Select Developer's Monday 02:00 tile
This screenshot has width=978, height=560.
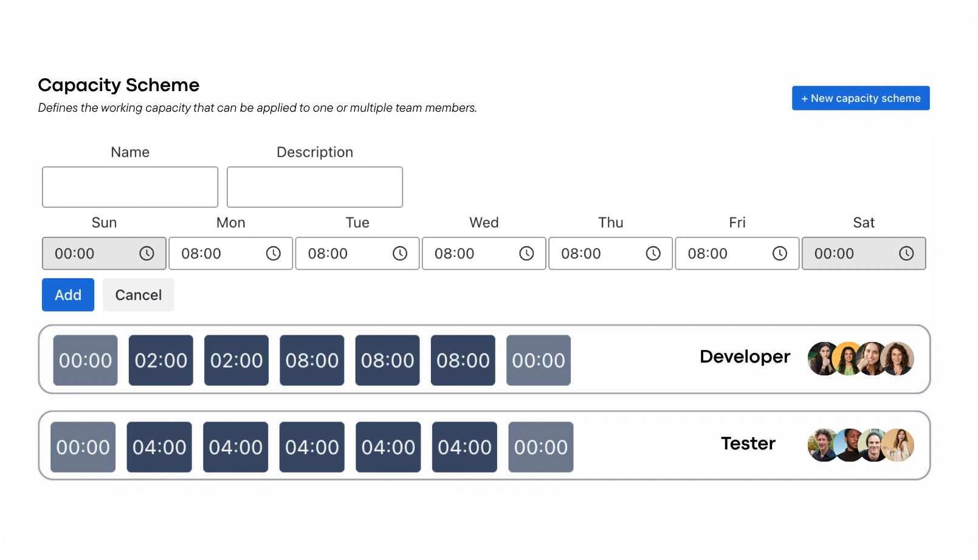(x=161, y=360)
